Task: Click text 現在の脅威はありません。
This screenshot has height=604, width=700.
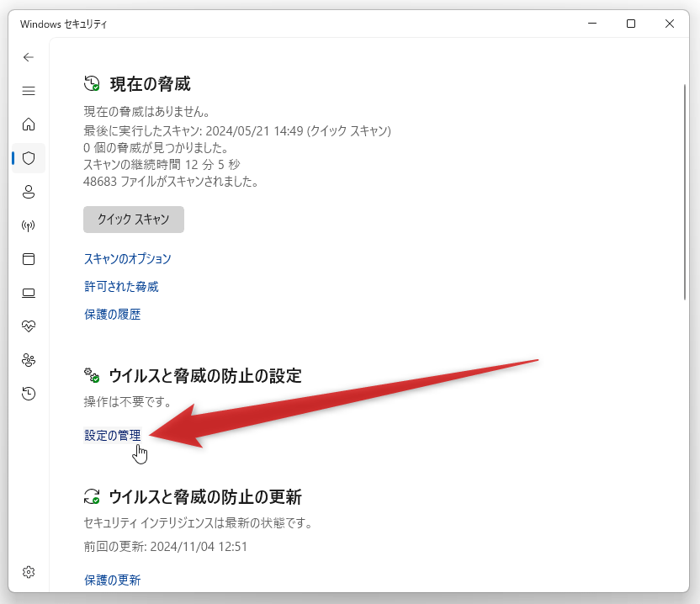Action: (x=147, y=112)
